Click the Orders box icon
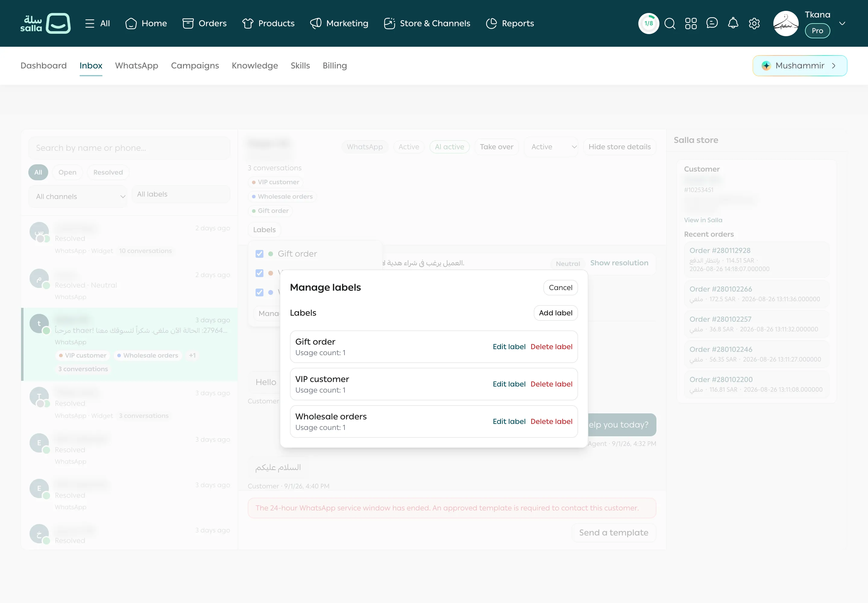Image resolution: width=868 pixels, height=603 pixels. pos(188,24)
